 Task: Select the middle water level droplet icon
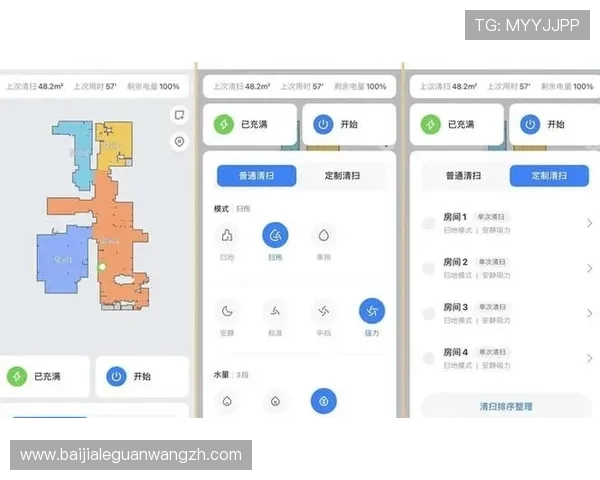pos(275,401)
